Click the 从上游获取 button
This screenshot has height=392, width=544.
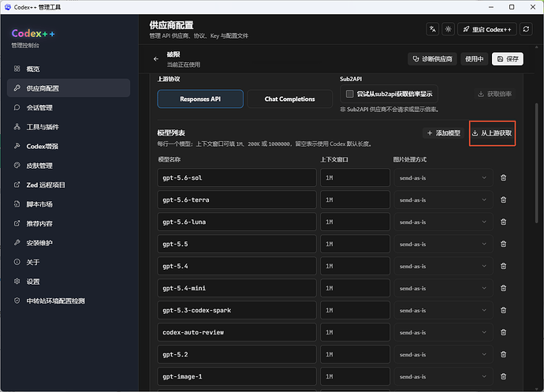492,133
